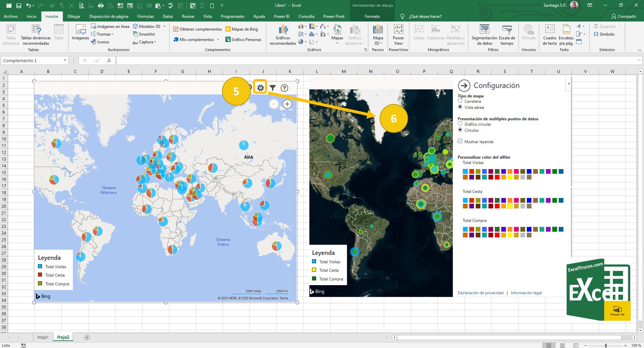Open the Declaración de privacidad link
Image resolution: width=644 pixels, height=348 pixels.
pyautogui.click(x=481, y=293)
